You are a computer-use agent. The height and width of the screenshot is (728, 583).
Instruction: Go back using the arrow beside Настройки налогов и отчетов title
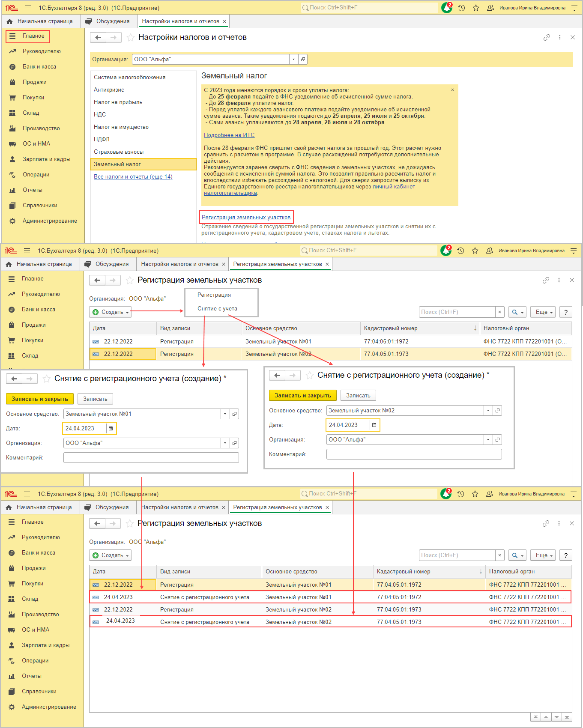click(x=98, y=38)
